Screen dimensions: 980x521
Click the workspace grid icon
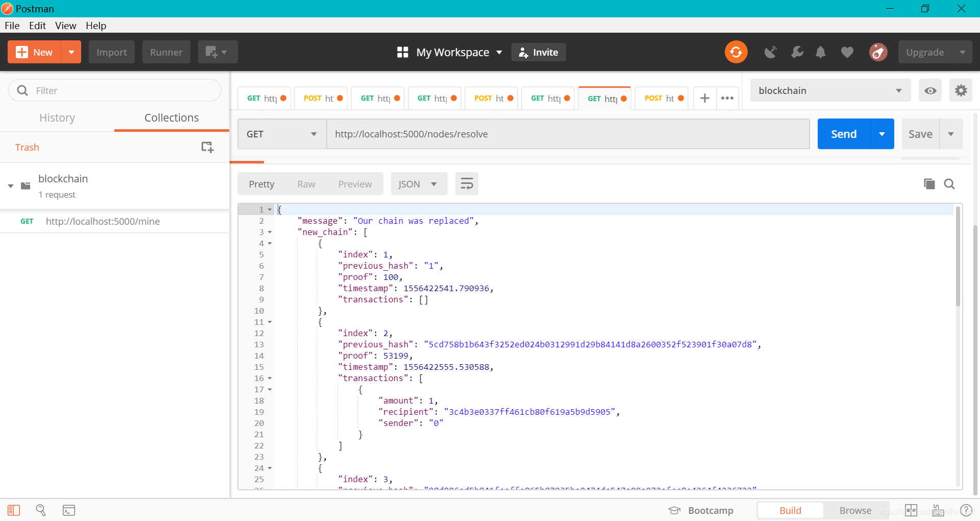(402, 52)
